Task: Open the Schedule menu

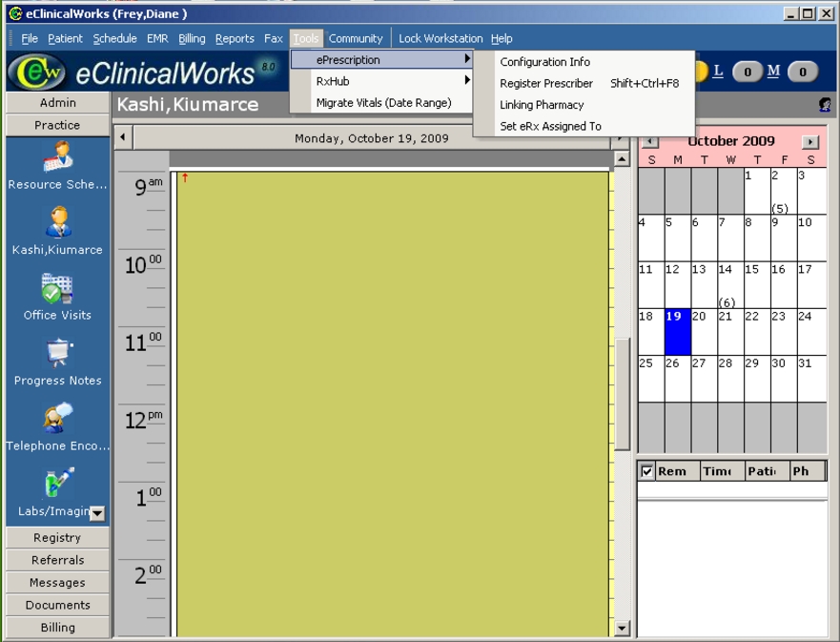Action: coord(114,38)
